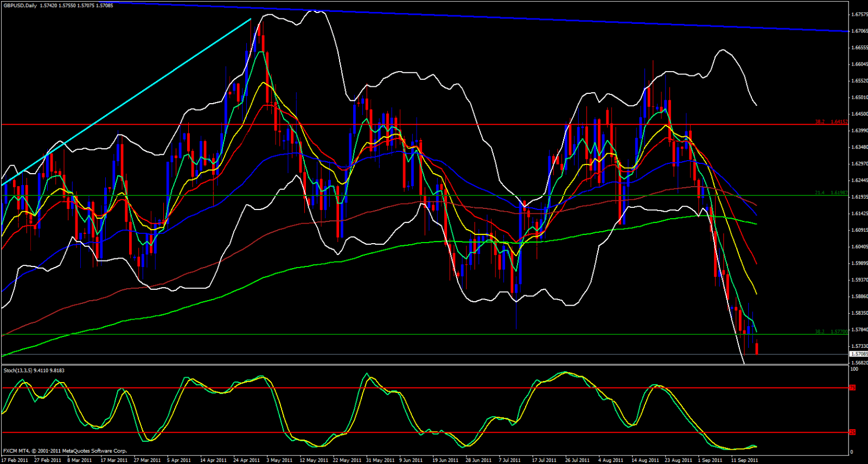868x464 pixels.
Task: Click the last red candlestick on the chart
Action: [757, 348]
